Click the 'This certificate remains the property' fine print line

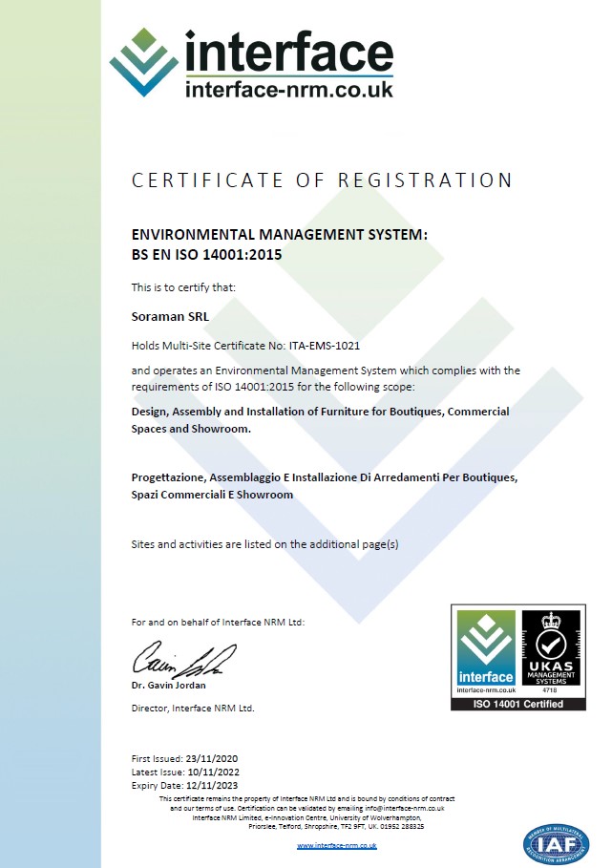click(x=306, y=799)
